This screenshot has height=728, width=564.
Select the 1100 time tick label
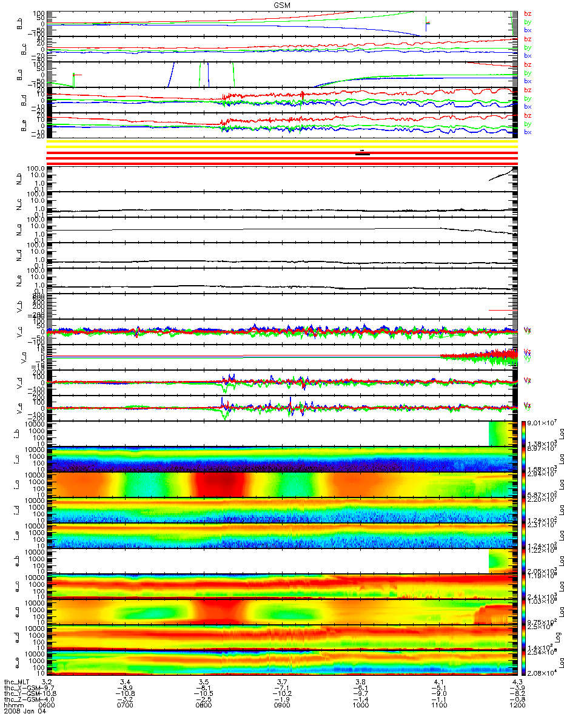point(438,706)
